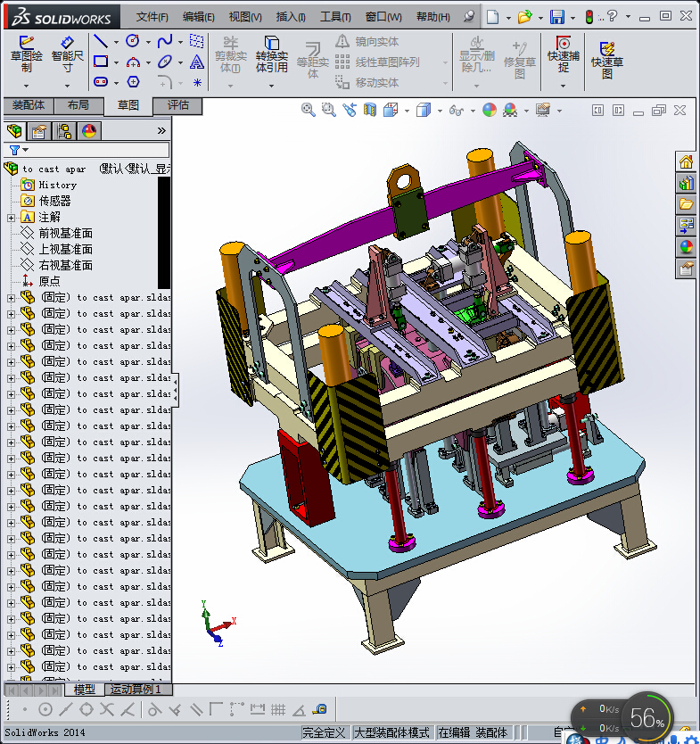Click Mirror Entities (镜向实体) button

[x=367, y=42]
